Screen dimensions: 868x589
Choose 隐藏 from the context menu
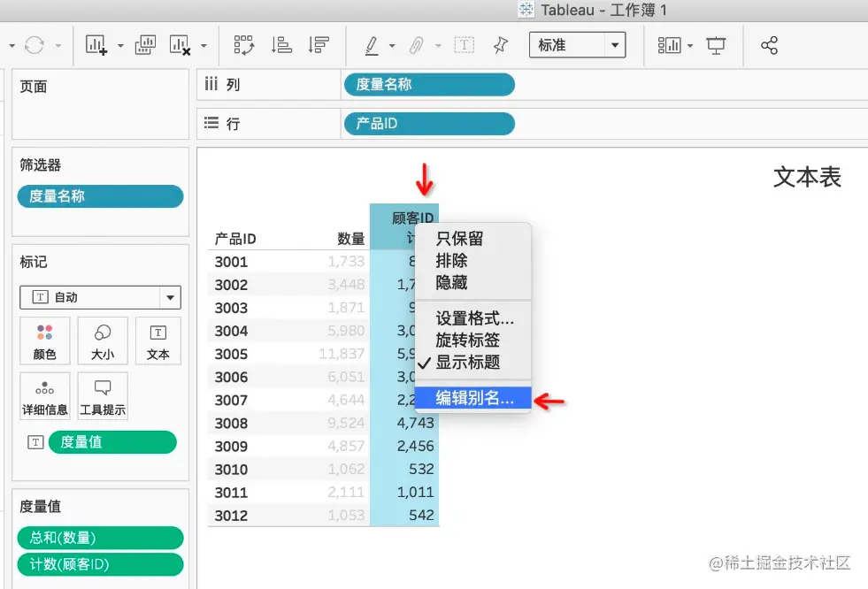472,283
